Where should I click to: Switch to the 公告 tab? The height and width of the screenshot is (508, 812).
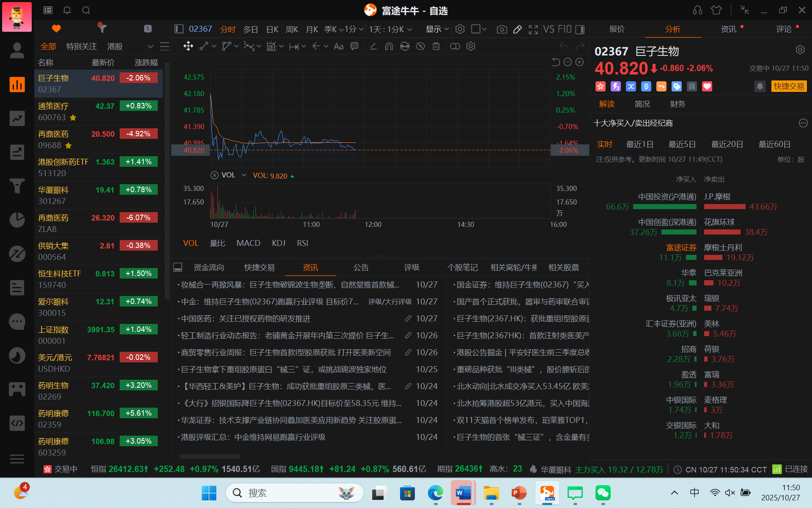coord(361,268)
